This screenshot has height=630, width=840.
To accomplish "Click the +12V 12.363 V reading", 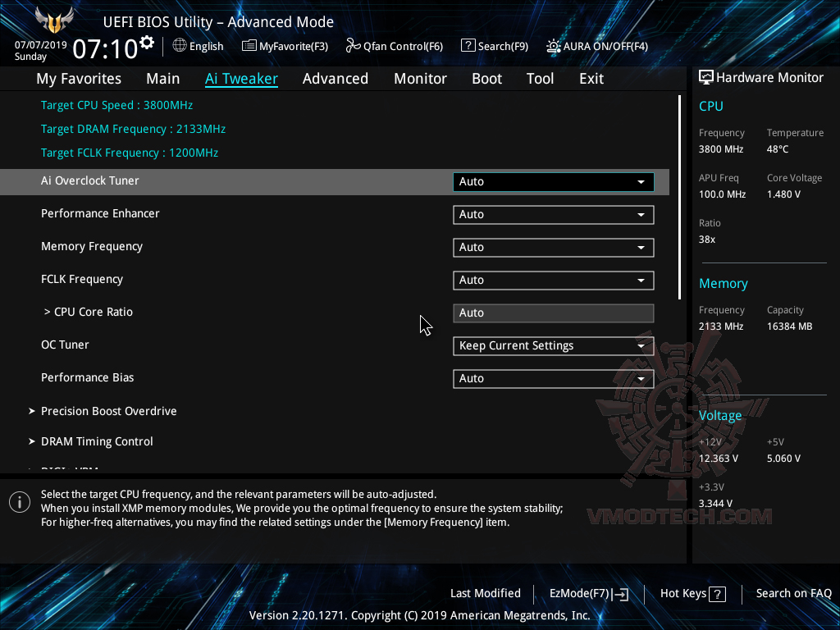I will pyautogui.click(x=719, y=459).
